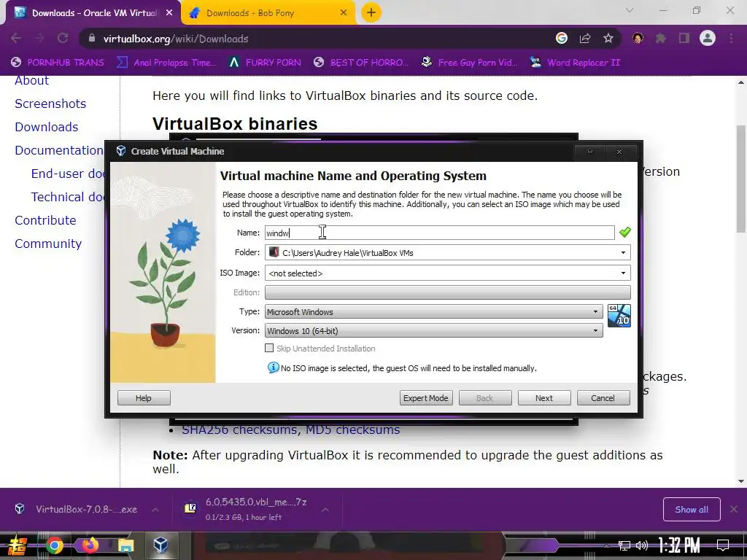Click the Windows 10 64-bit OS icon

point(619,316)
